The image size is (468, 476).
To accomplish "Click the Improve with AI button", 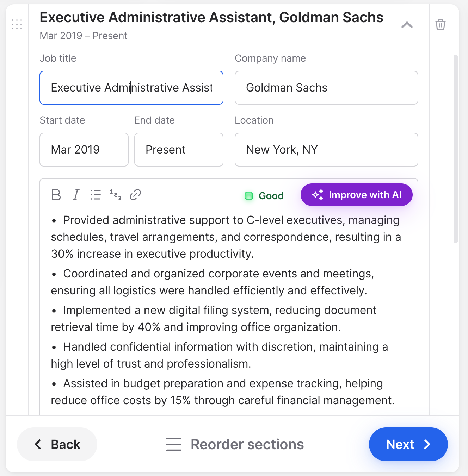I will 356,195.
